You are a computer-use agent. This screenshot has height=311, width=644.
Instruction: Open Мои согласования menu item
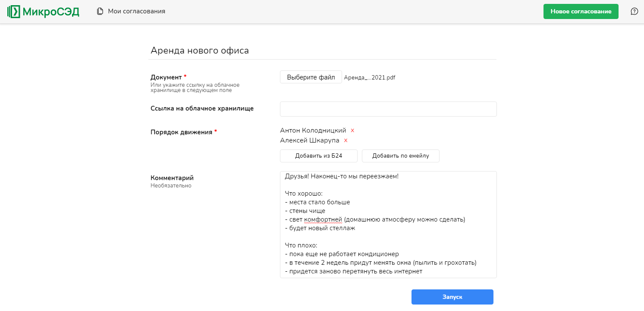[x=136, y=11]
